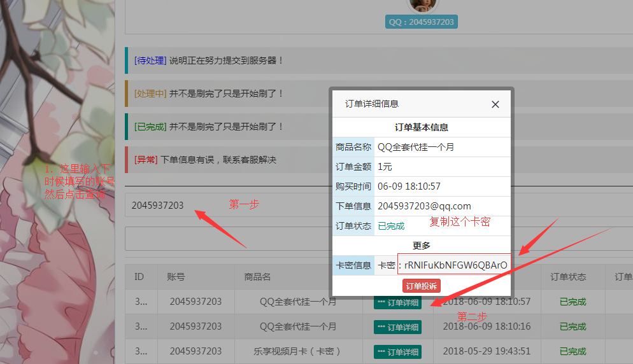The image size is (633, 364).
Task: Click the order amount 1元
Action: (x=385, y=167)
